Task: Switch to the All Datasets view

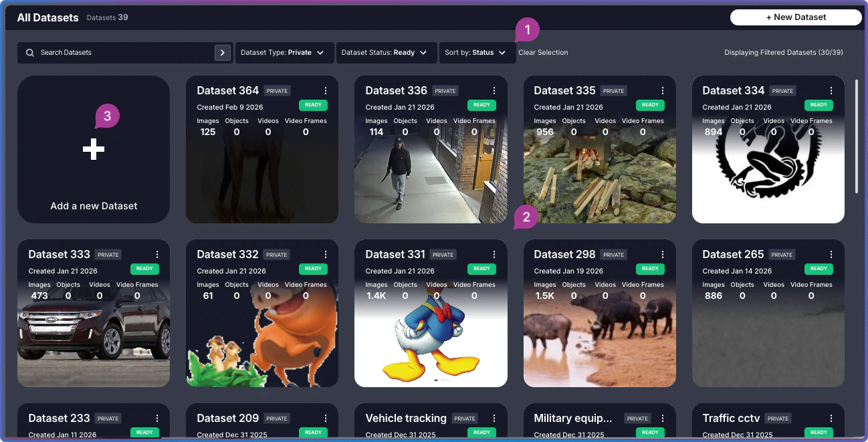Action: 47,17
